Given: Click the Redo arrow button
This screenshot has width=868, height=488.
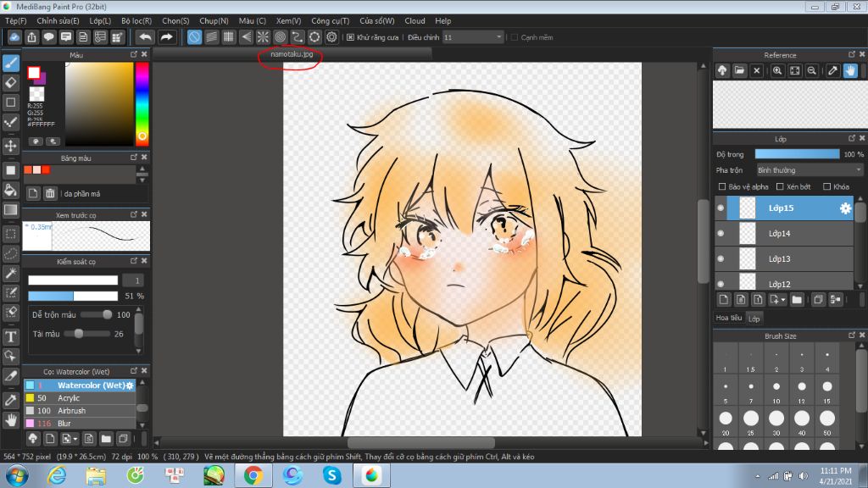Looking at the screenshot, I should 166,37.
